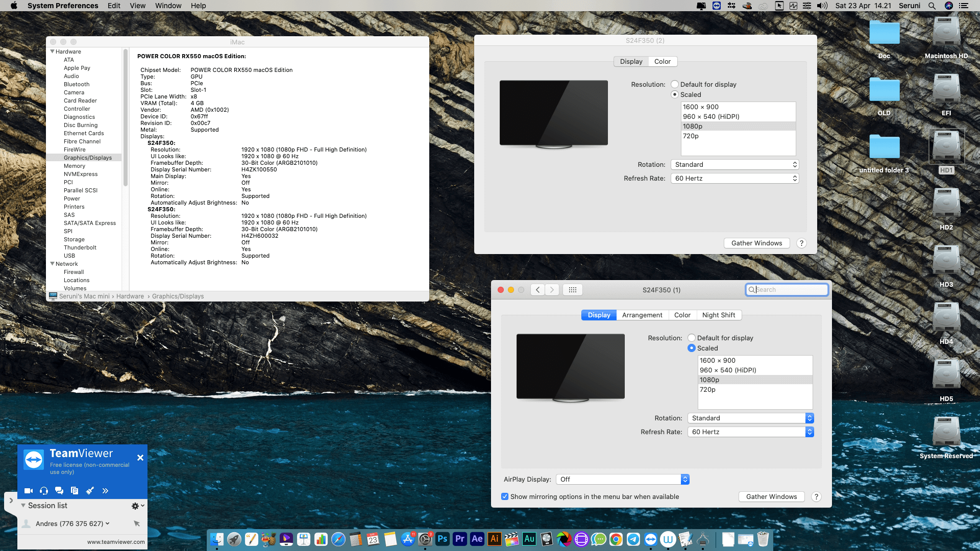Open Rotation dropdown in S24F350 (2)

tap(734, 164)
